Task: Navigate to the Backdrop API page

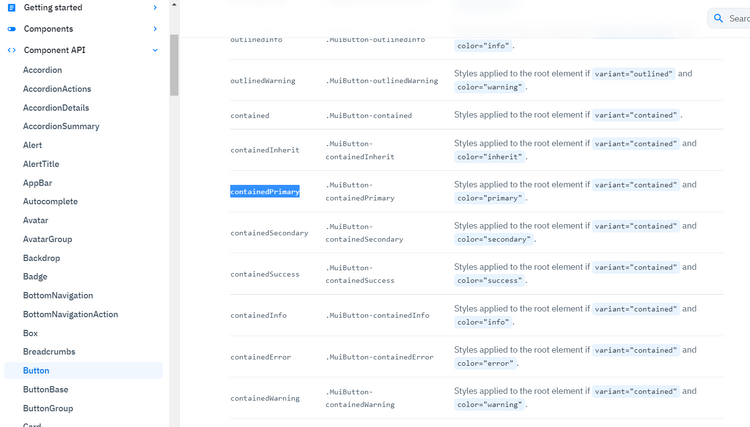Action: [x=41, y=258]
